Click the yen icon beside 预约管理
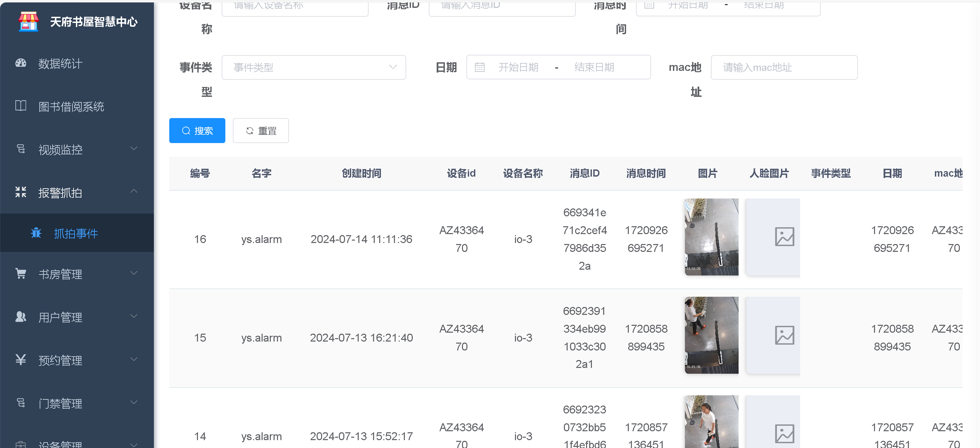 (21, 359)
